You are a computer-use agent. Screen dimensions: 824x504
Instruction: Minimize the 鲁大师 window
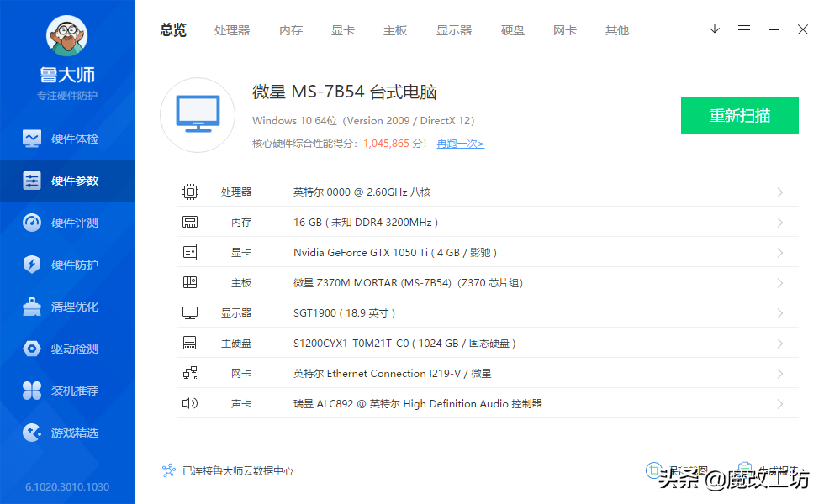point(774,30)
